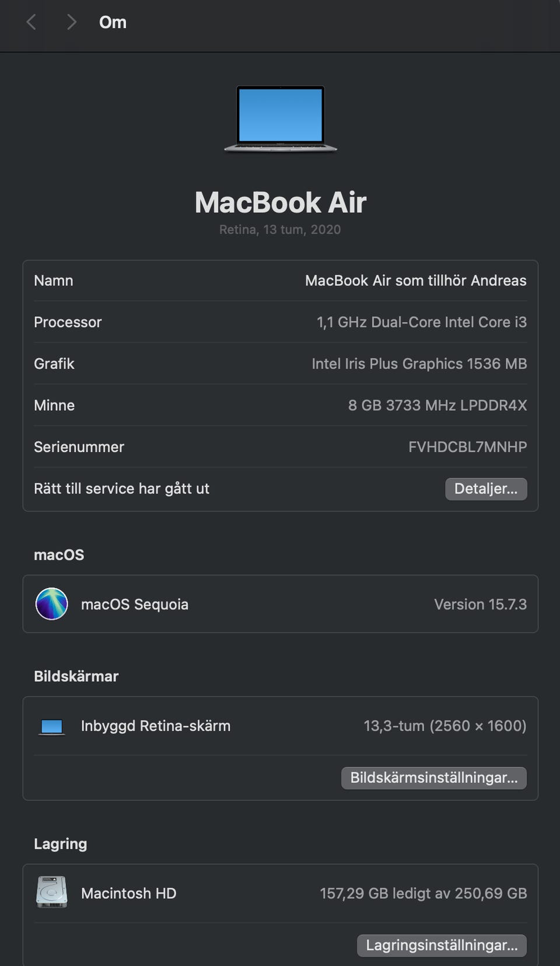Click the Macintosh HD label
This screenshot has height=966, width=560.
(x=129, y=893)
